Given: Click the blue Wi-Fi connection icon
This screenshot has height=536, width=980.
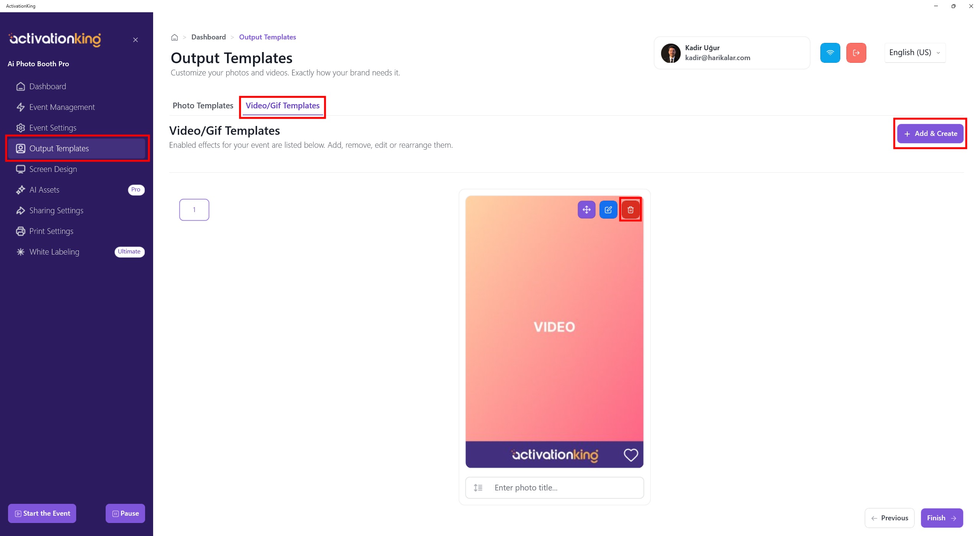Looking at the screenshot, I should click(x=830, y=53).
